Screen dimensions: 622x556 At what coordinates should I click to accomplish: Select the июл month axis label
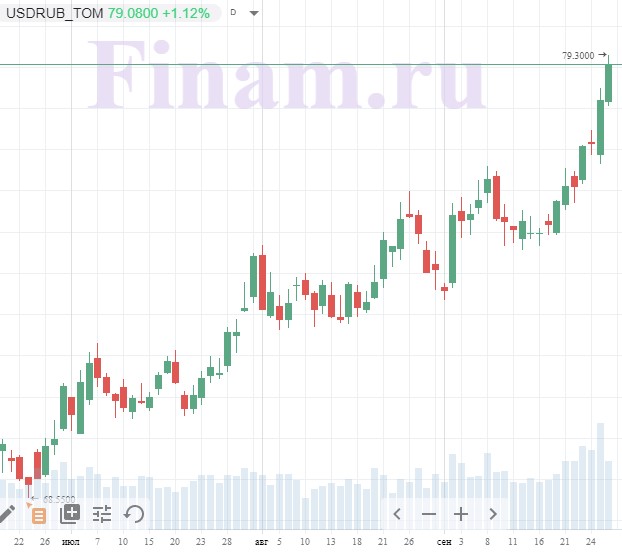click(x=71, y=542)
